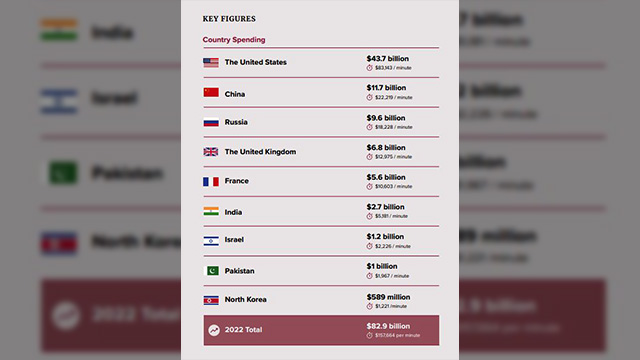Viewport: 640px width, 360px height.
Task: Click the North Korea $589 million value
Action: tap(388, 297)
